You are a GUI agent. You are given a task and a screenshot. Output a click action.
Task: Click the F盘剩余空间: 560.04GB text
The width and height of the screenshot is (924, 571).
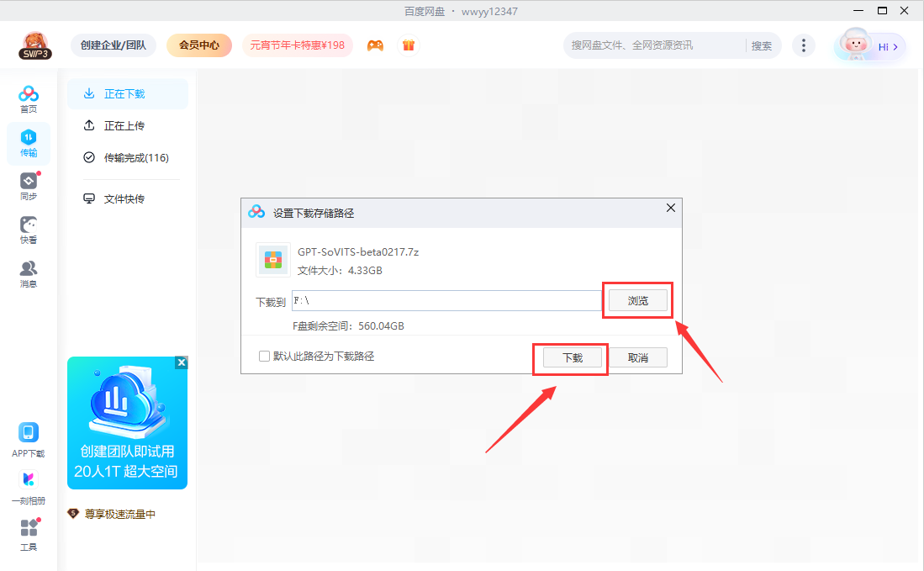click(x=348, y=325)
